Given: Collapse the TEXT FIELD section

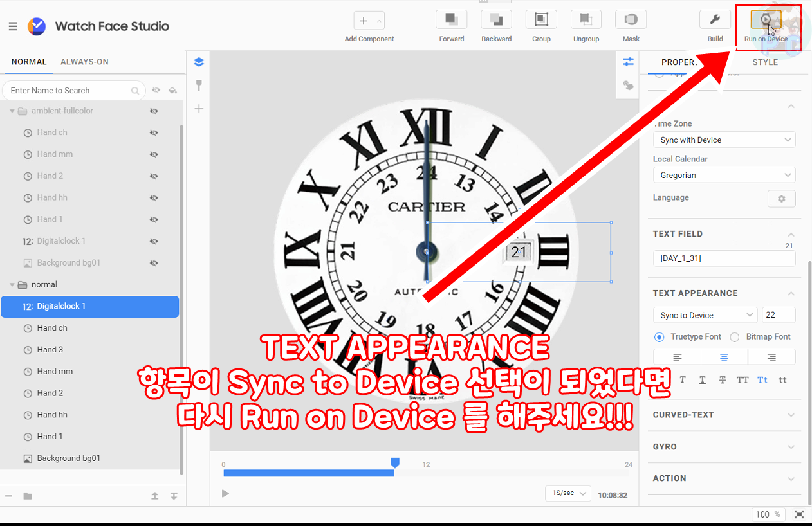Looking at the screenshot, I should point(791,235).
